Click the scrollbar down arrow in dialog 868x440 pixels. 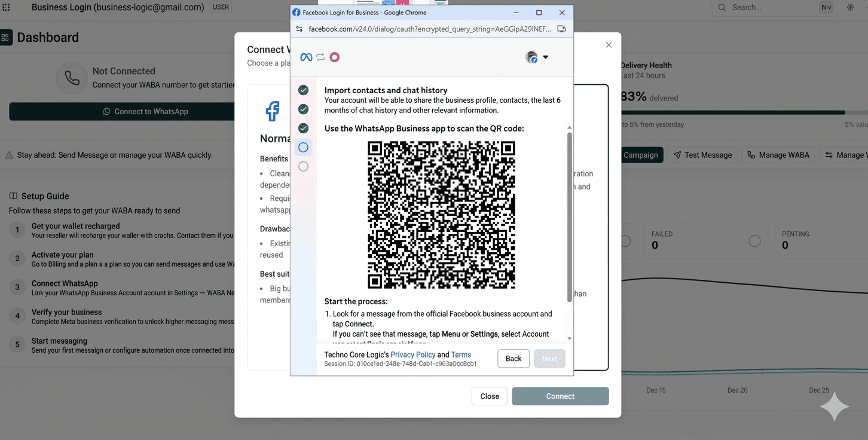[x=570, y=338]
